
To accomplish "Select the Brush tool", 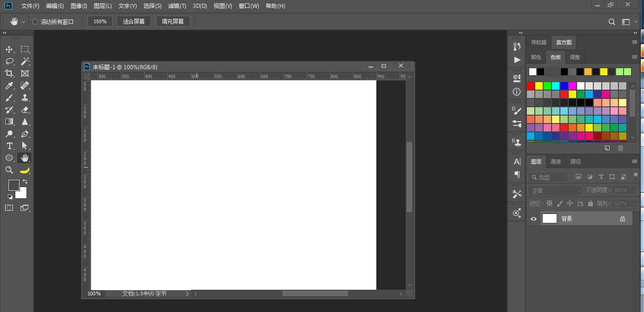I will tap(9, 97).
